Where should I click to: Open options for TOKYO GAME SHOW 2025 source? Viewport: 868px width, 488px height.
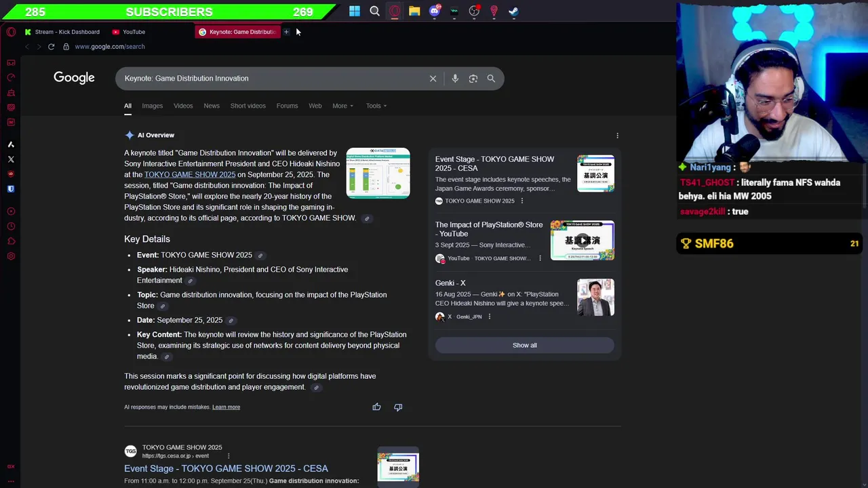(521, 201)
